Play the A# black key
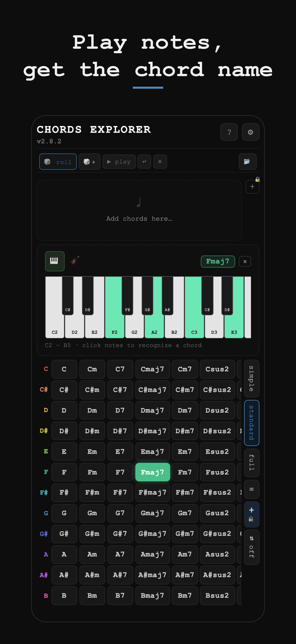Viewport: 296px width, 644px height. click(x=167, y=296)
